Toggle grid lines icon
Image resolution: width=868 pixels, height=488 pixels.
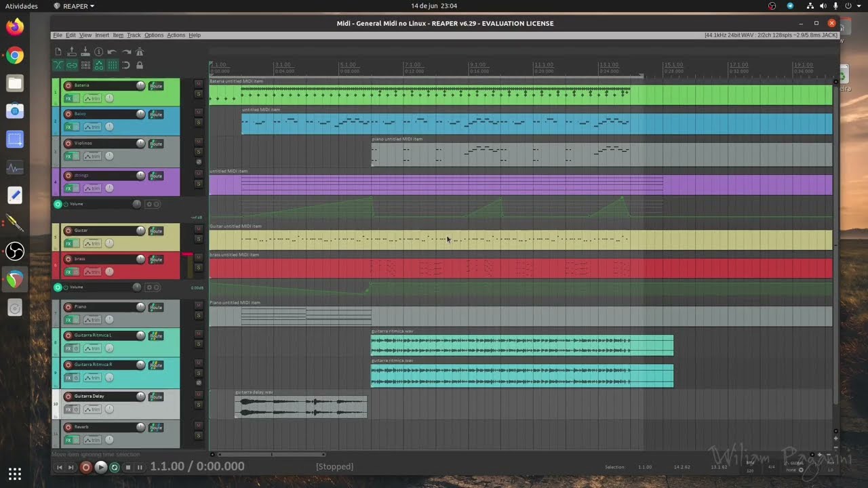113,65
